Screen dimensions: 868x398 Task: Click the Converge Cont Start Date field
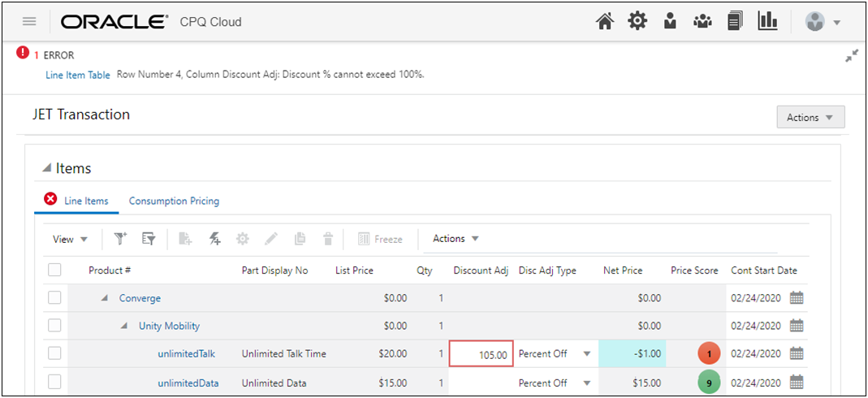756,298
